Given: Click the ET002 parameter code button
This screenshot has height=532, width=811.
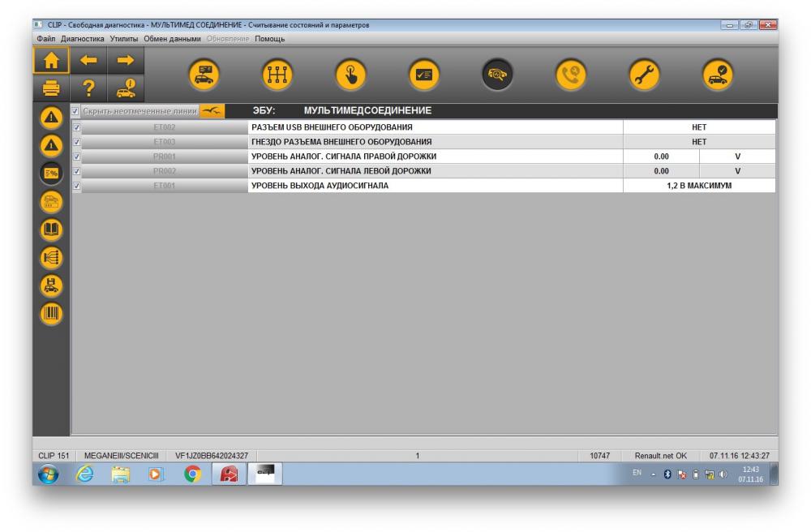Looking at the screenshot, I should coord(165,127).
